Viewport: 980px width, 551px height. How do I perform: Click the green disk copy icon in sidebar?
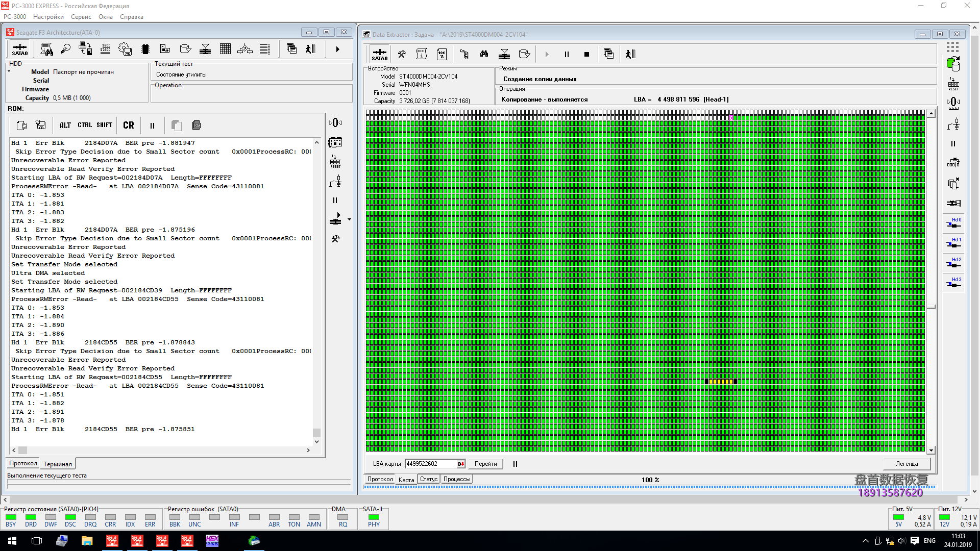(953, 64)
